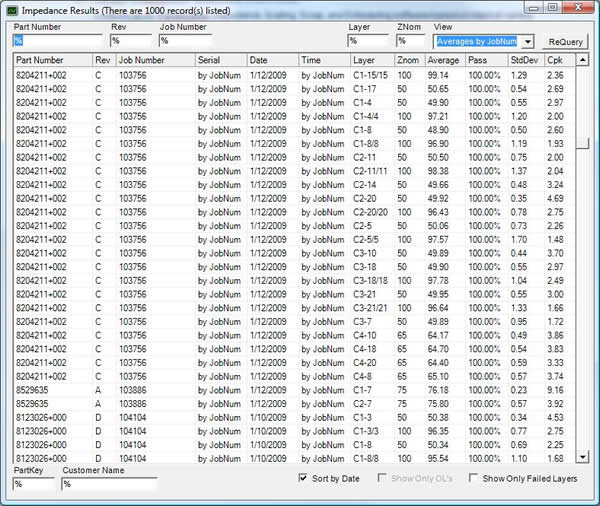Click the Znom column header
600x506 pixels.
[x=409, y=60]
